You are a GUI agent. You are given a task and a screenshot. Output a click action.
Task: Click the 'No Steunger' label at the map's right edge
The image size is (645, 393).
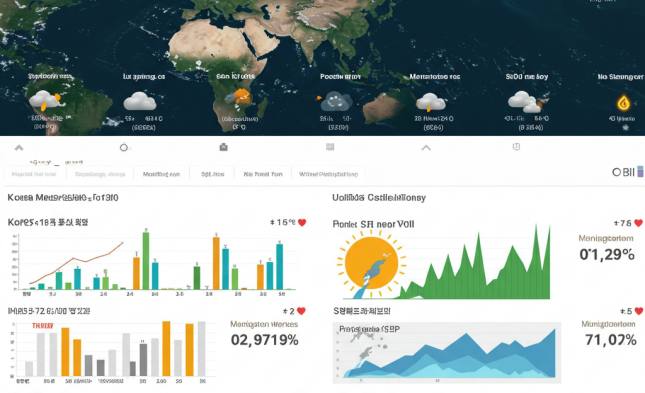tap(620, 77)
